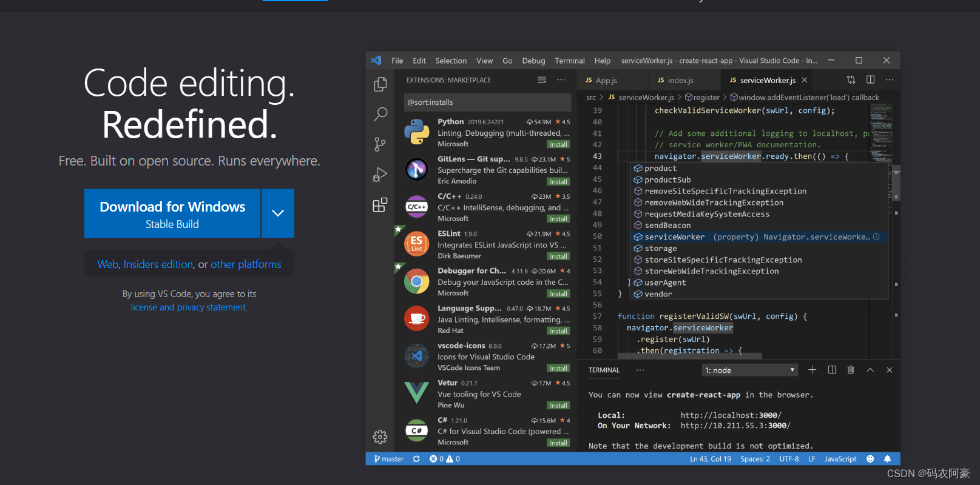Click the feedback smiley icon
This screenshot has height=485, width=980.
click(870, 459)
